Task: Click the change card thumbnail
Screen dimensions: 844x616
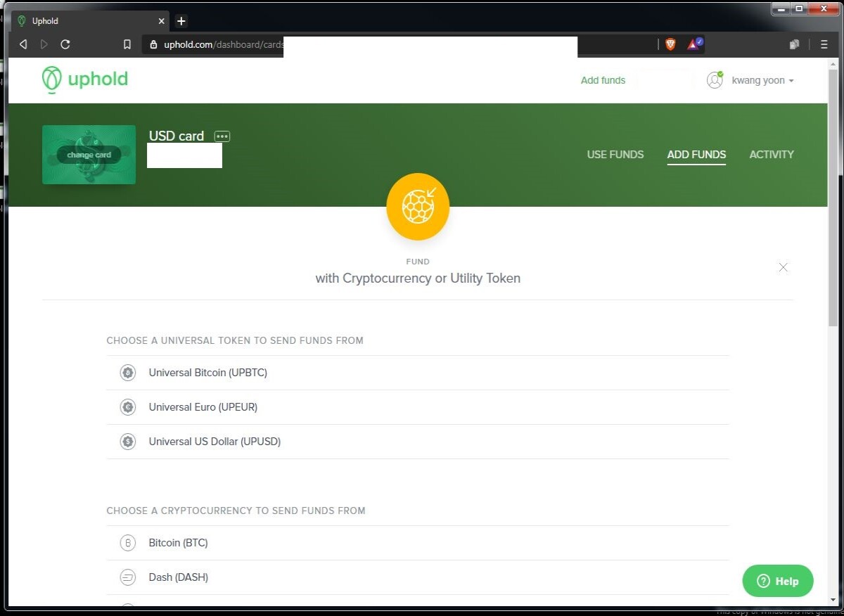Action: (x=89, y=155)
